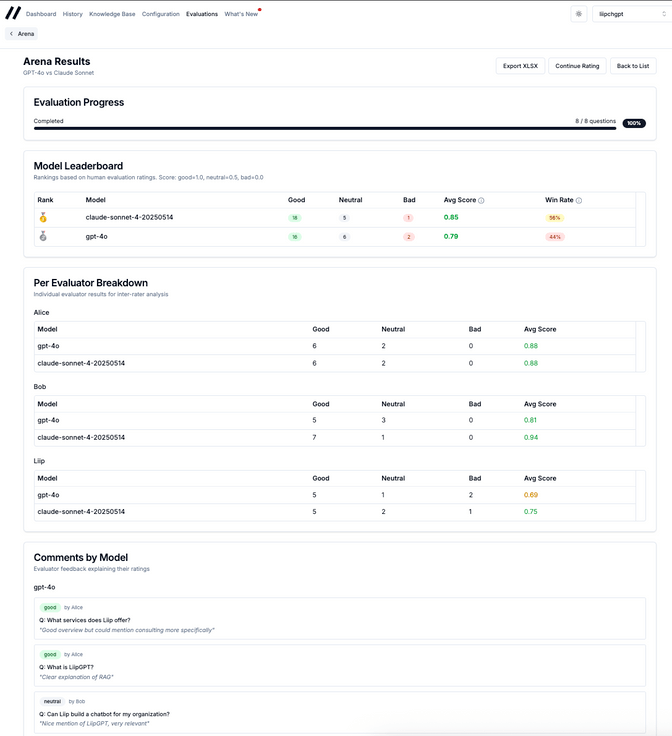The image size is (672, 736).
Task: Open the Dashboard tab
Action: click(x=41, y=14)
